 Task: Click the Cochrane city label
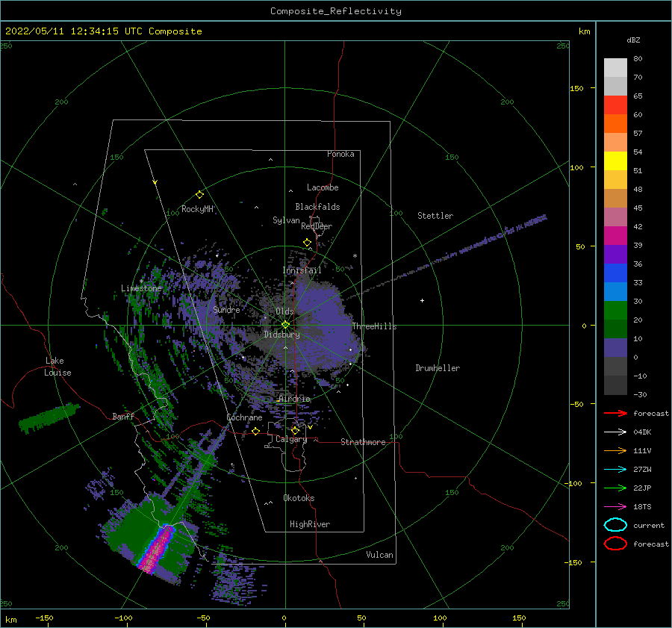[244, 417]
